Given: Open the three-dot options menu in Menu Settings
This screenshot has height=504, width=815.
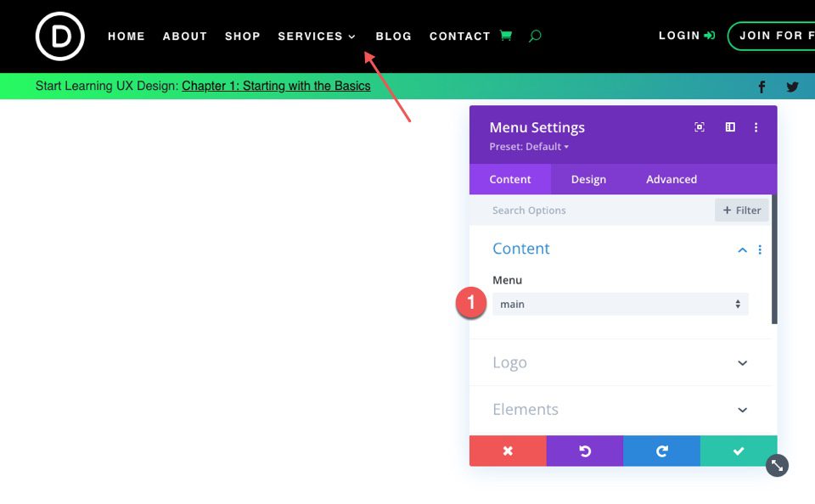Looking at the screenshot, I should [x=756, y=127].
